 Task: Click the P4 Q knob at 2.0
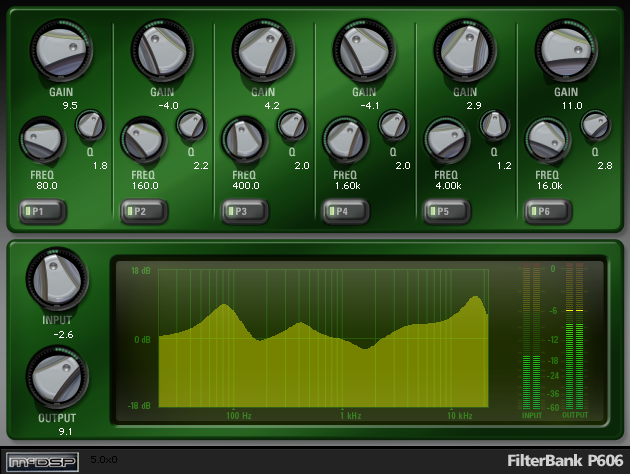pos(393,125)
